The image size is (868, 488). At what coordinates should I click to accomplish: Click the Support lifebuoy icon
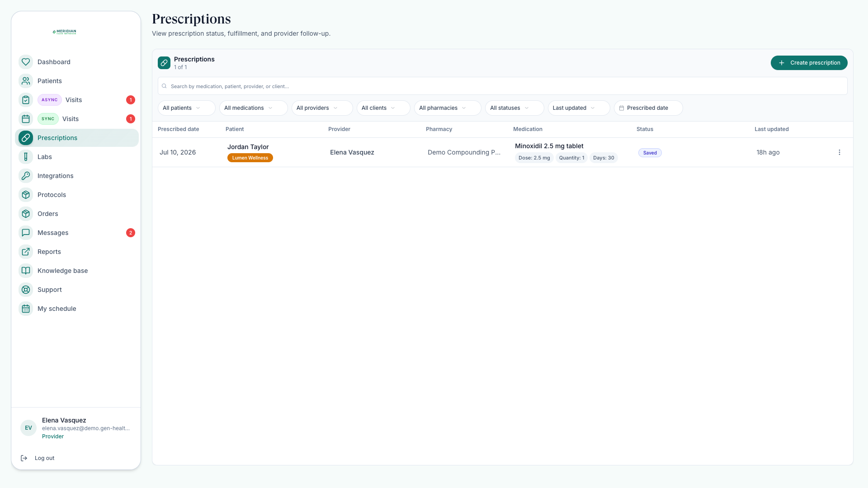pos(26,290)
